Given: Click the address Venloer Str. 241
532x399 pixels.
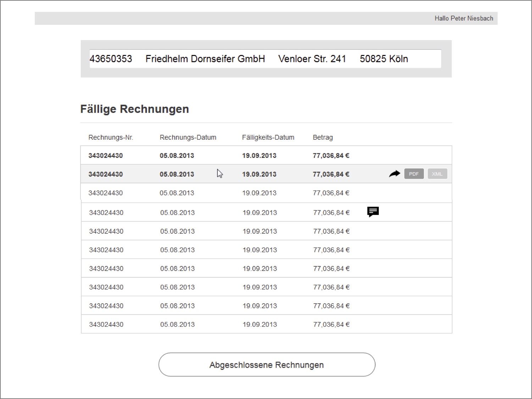Looking at the screenshot, I should click(312, 59).
